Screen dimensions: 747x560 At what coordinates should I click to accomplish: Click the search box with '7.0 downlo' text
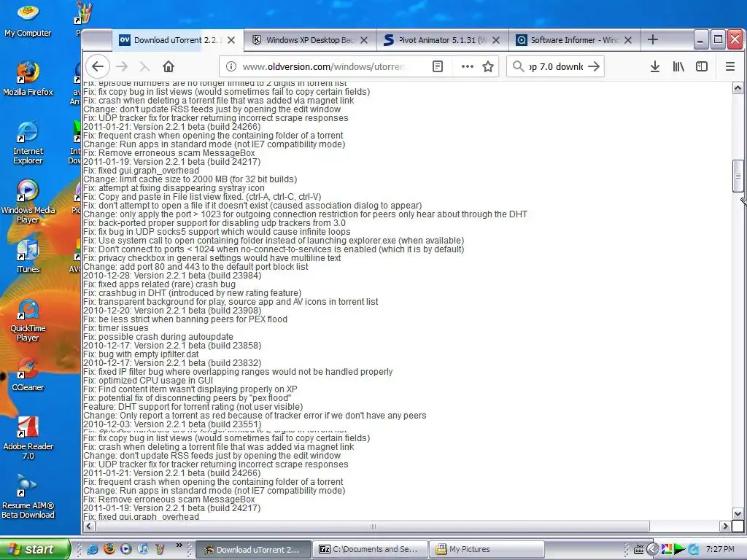pos(555,66)
